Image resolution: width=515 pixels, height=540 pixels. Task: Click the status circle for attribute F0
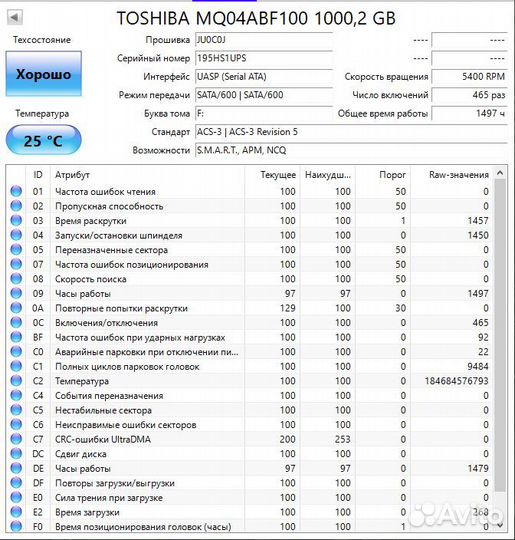tap(16, 526)
